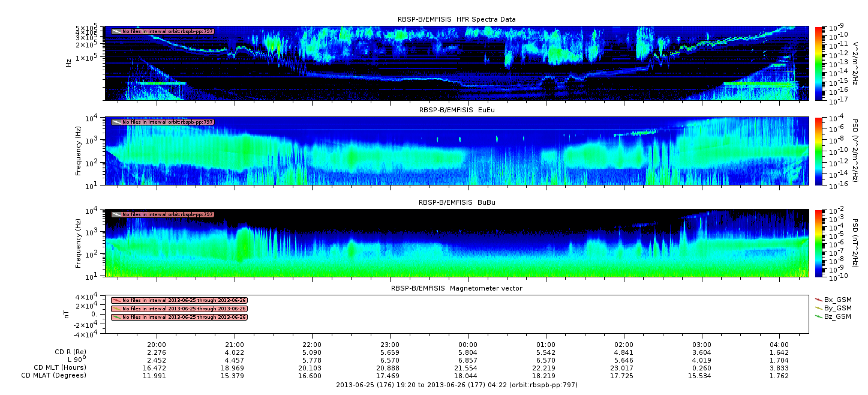Click the HFR Spectra color bar

pos(819,63)
